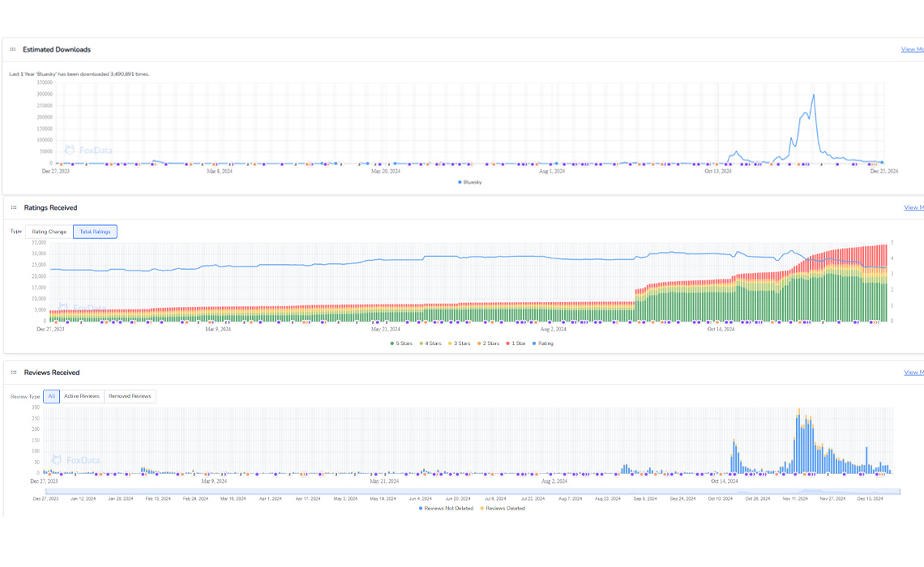Show only Active Reviews
924x567 pixels.
coord(82,396)
